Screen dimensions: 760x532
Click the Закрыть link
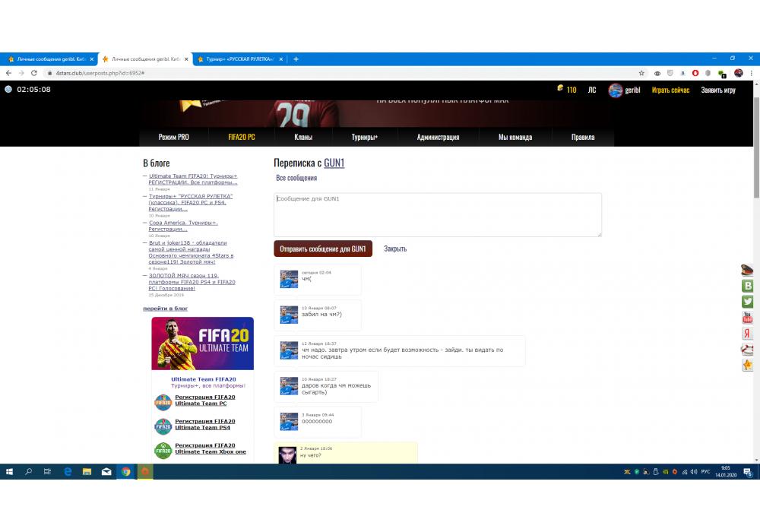click(395, 249)
